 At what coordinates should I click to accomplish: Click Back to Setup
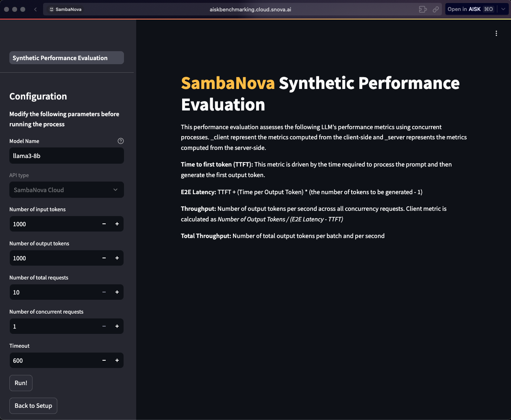pyautogui.click(x=33, y=405)
